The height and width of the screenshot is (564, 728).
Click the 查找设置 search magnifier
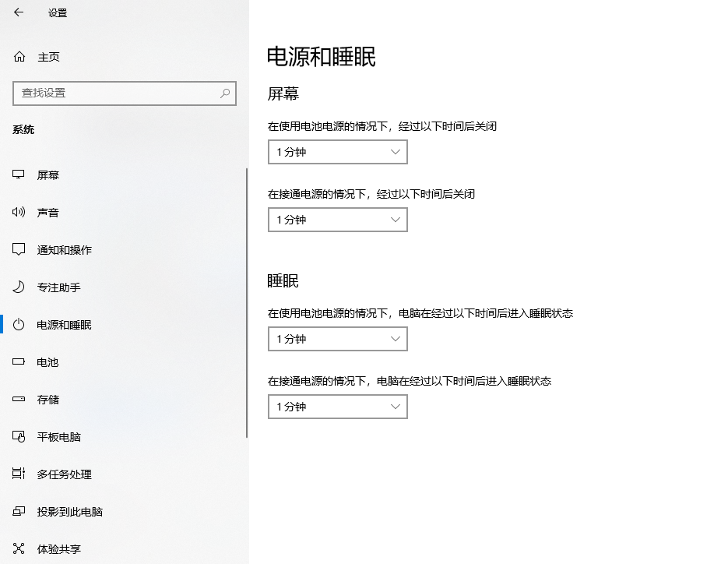226,93
